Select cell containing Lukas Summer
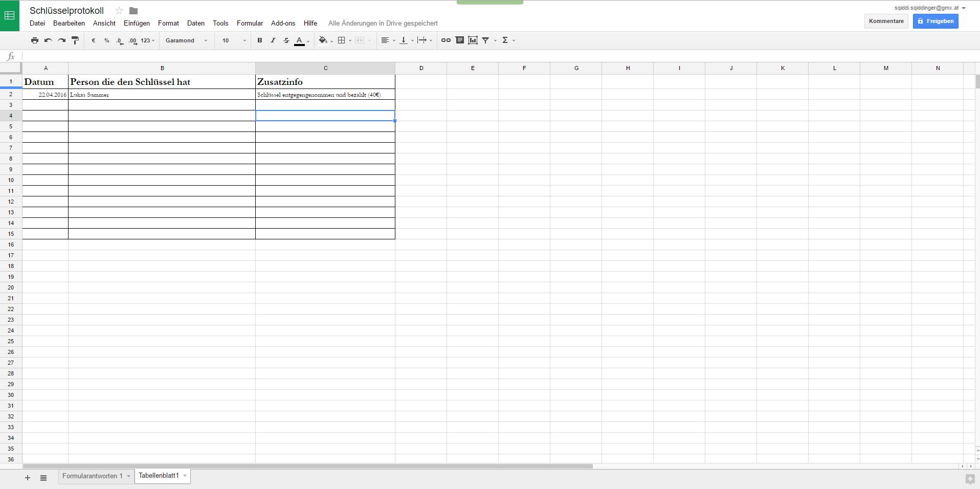This screenshot has width=980, height=489. coord(162,95)
